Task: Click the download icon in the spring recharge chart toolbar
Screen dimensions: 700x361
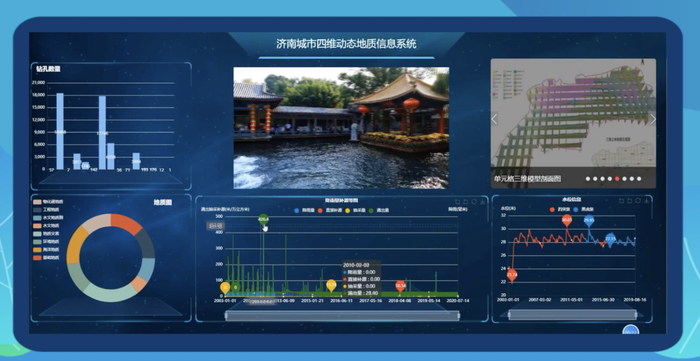Action: [482, 202]
